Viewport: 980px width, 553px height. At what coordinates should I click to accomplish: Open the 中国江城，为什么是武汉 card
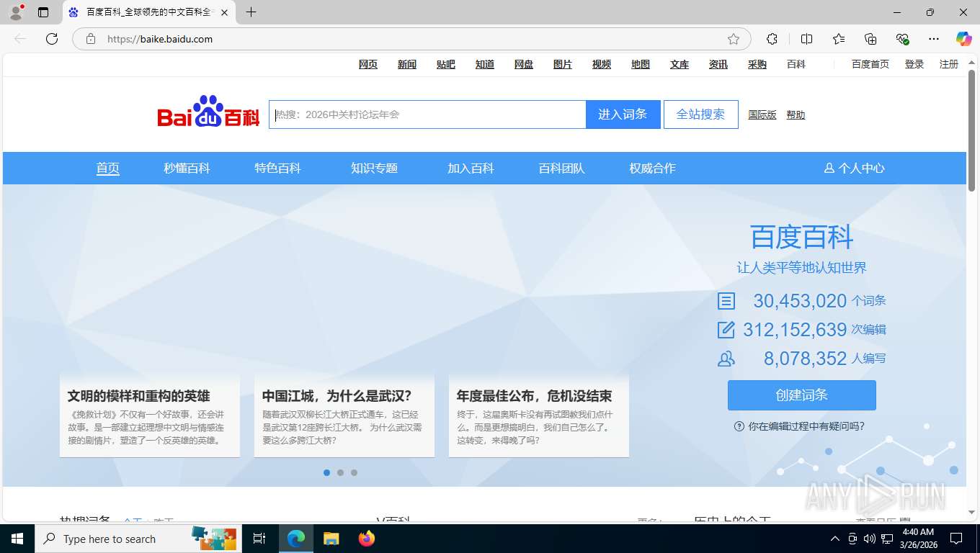[344, 416]
